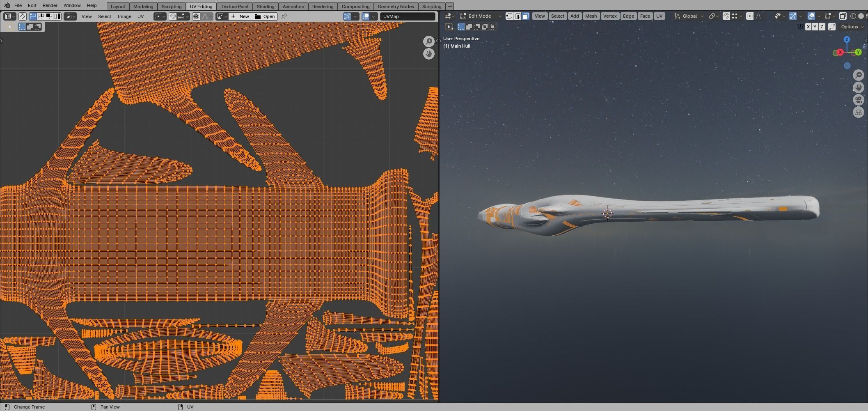Toggle camera view icon
Viewport: 868px width, 411px height.
859,100
